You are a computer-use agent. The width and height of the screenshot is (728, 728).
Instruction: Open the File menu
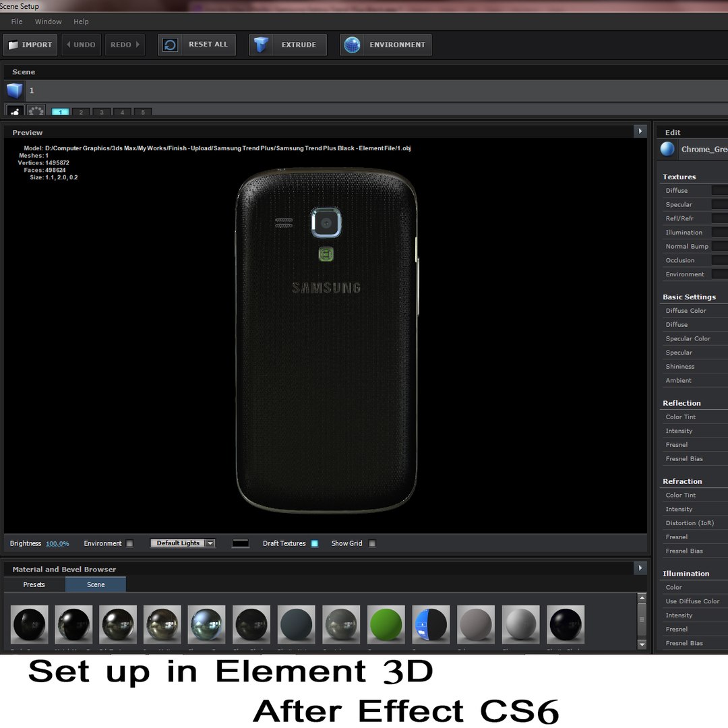tap(17, 22)
